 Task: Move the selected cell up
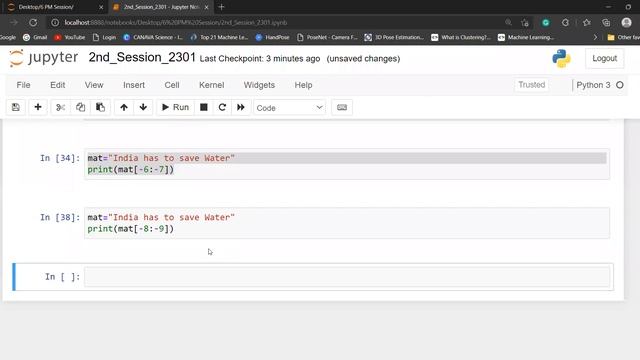coord(124,107)
